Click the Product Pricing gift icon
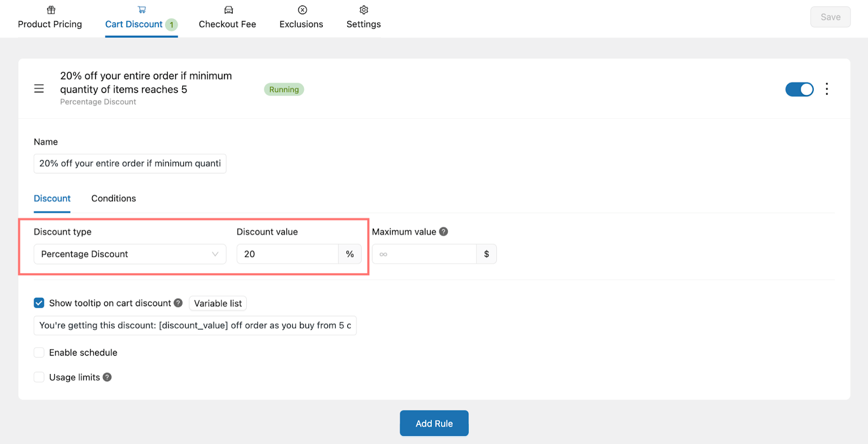The height and width of the screenshot is (444, 868). [51, 10]
